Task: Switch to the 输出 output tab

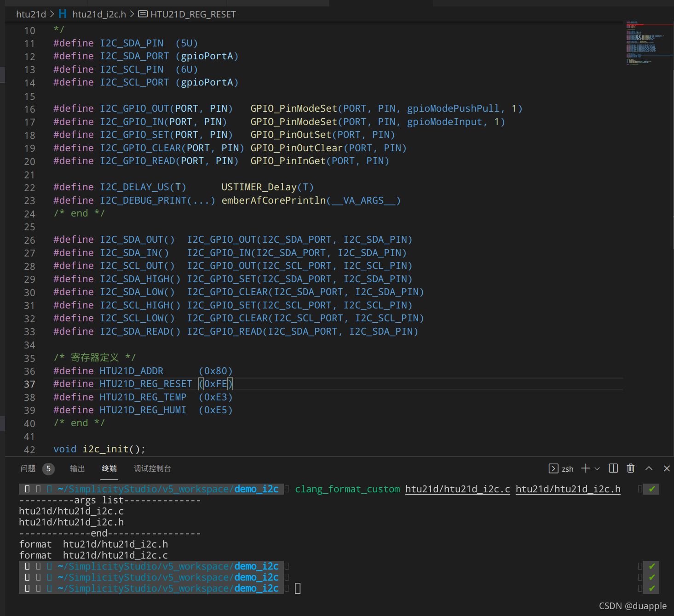Action: tap(77, 469)
